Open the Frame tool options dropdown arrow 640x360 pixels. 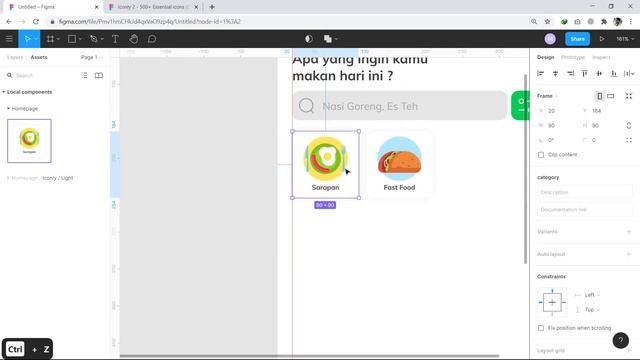pyautogui.click(x=58, y=39)
